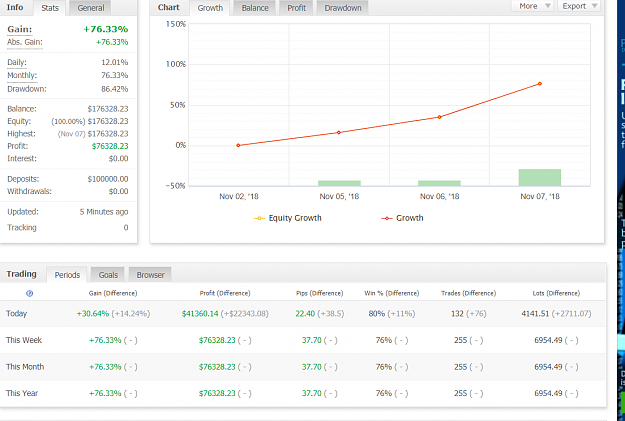Screen dimensions: 625x421
Task: Click the Drawdown value 86.42%
Action: click(x=114, y=89)
